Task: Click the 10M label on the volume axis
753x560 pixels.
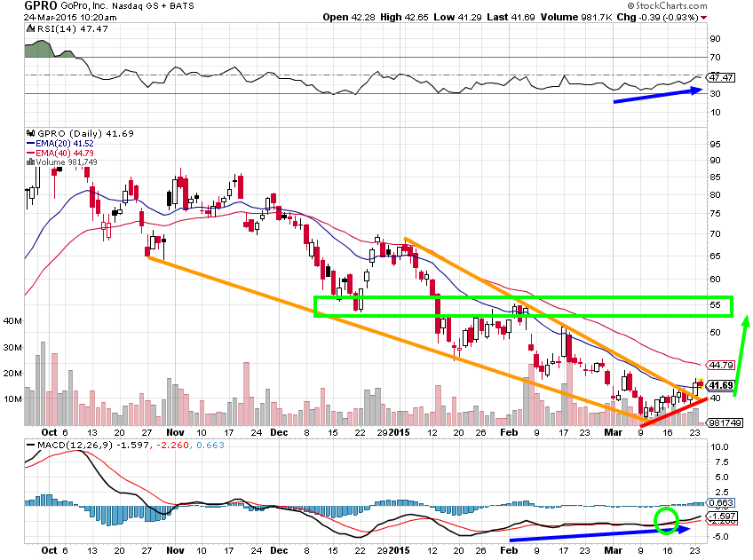Action: pyautogui.click(x=12, y=398)
